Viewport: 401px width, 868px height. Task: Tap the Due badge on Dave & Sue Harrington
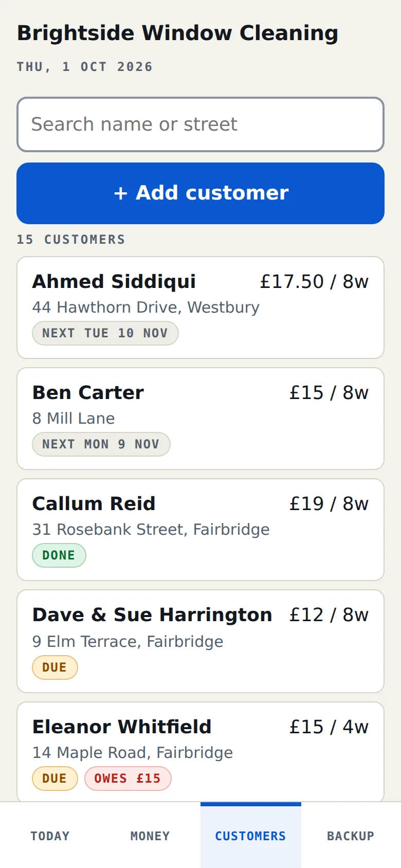[55, 667]
